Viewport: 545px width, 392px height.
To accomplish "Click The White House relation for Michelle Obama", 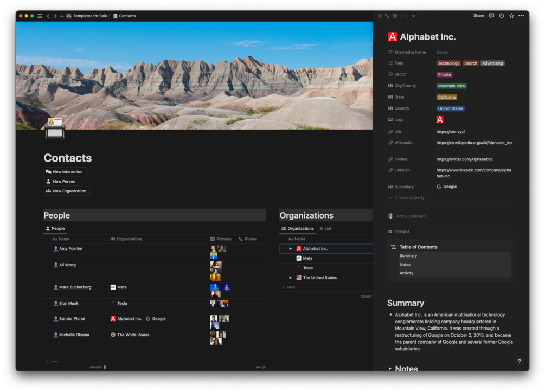I will 130,335.
